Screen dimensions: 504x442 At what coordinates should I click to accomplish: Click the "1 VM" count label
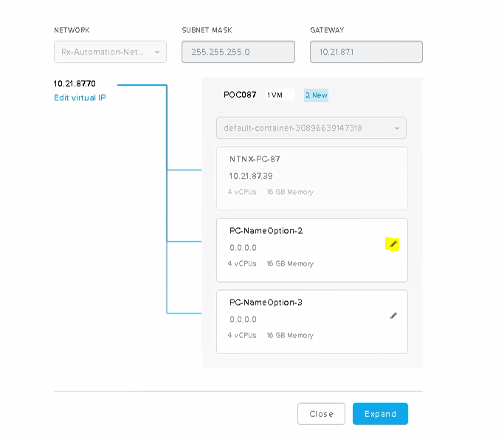tap(275, 95)
